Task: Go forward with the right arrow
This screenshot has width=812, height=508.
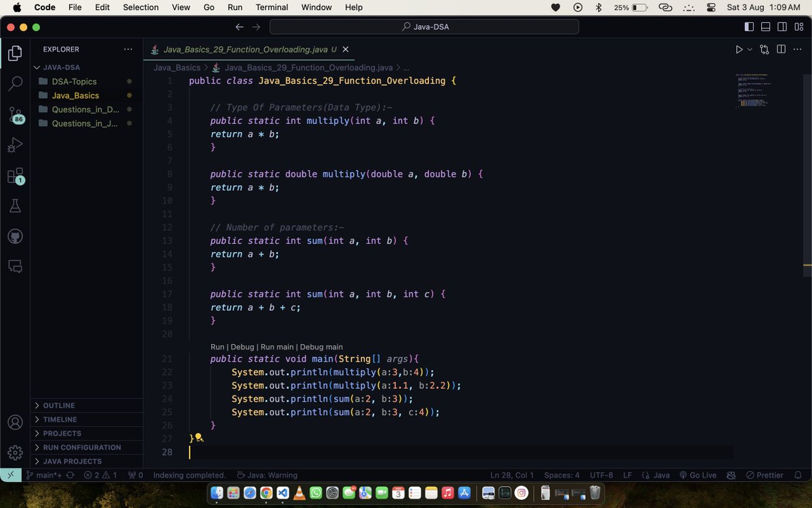Action: 256,27
